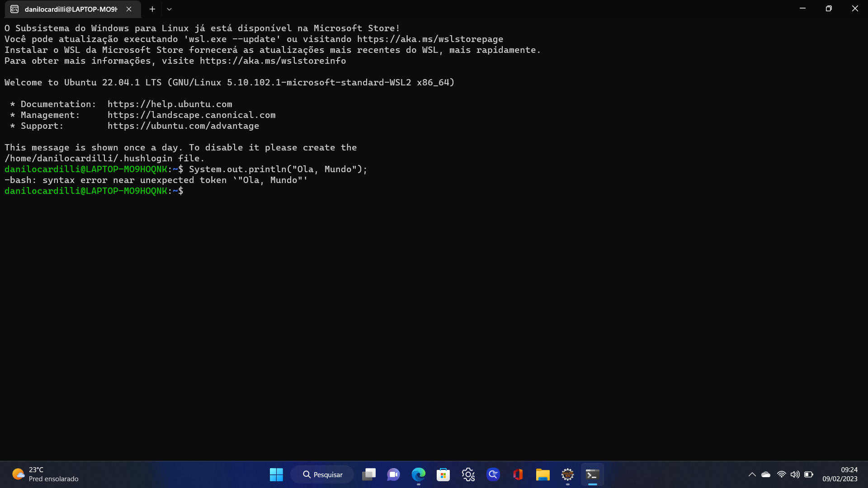868x488 pixels.
Task: Open the blue circular app icon on taskbar
Action: click(493, 474)
